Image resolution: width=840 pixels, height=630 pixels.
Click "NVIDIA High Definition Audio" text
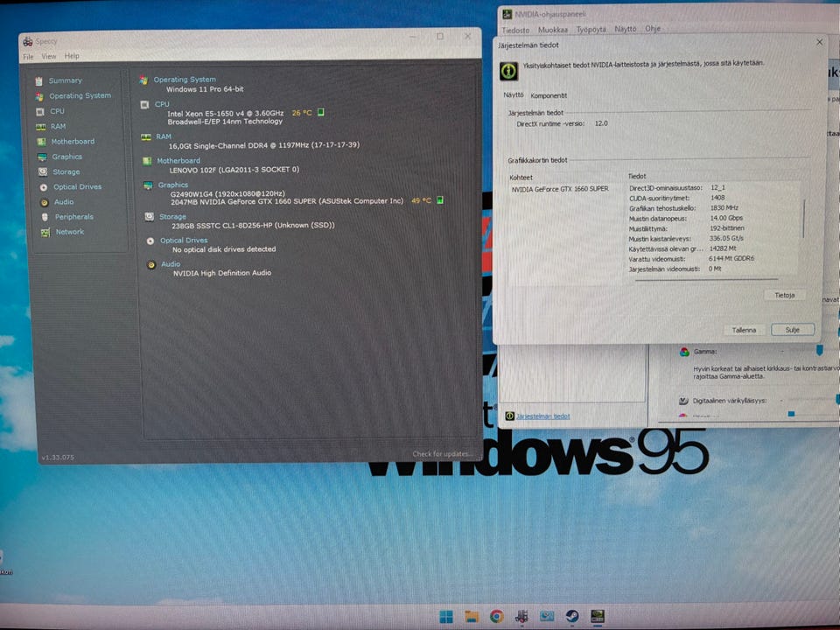[221, 273]
